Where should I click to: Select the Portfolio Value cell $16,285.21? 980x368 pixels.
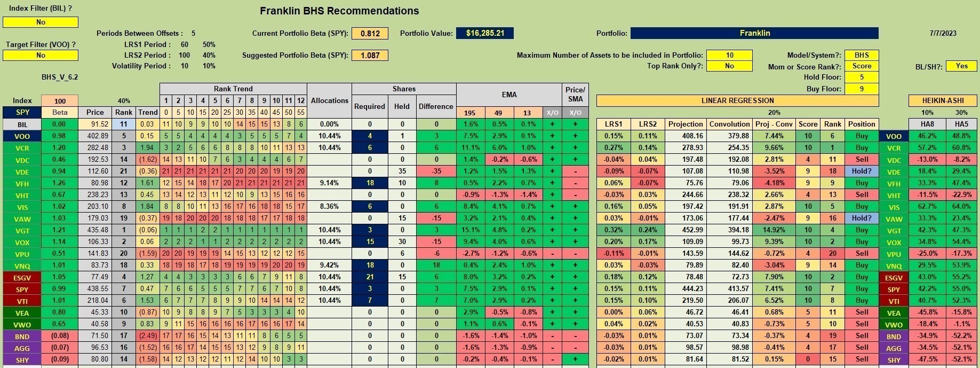485,33
